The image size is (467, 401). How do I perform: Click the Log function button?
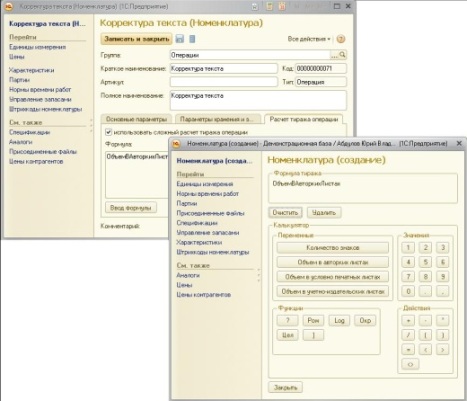coord(339,320)
